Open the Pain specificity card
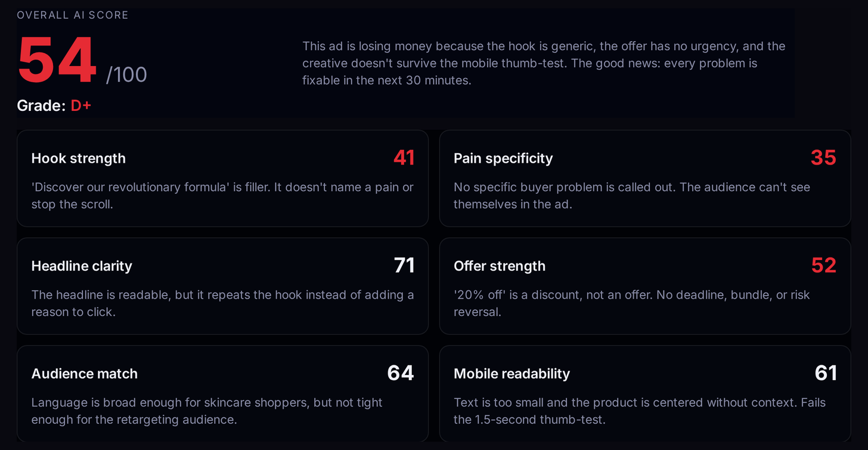This screenshot has width=868, height=450. click(645, 178)
